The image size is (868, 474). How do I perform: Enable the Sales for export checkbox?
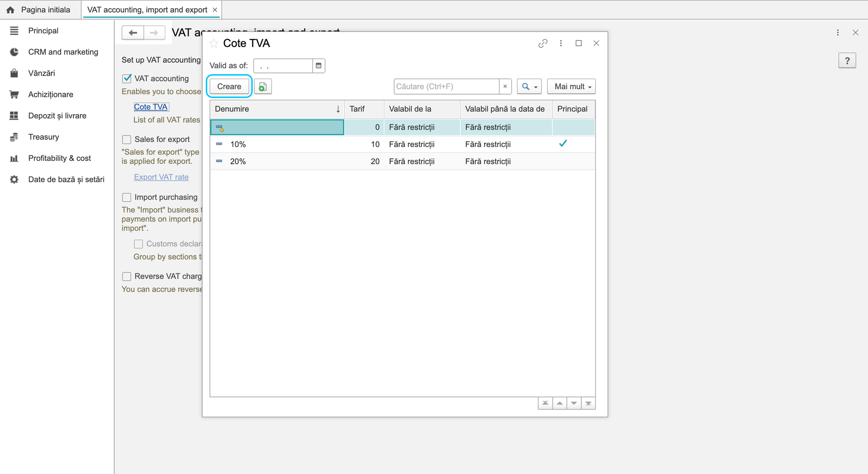pos(127,139)
